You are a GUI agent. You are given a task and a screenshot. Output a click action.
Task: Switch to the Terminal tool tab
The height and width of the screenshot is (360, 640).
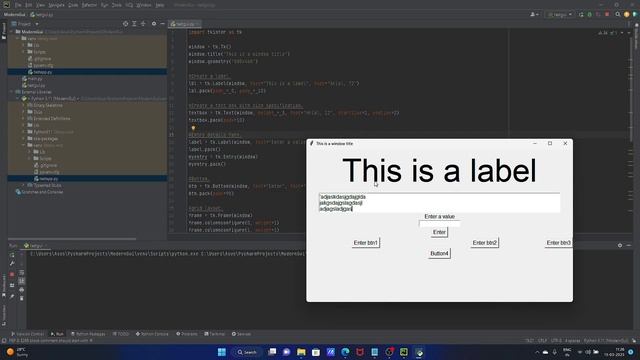(215, 334)
